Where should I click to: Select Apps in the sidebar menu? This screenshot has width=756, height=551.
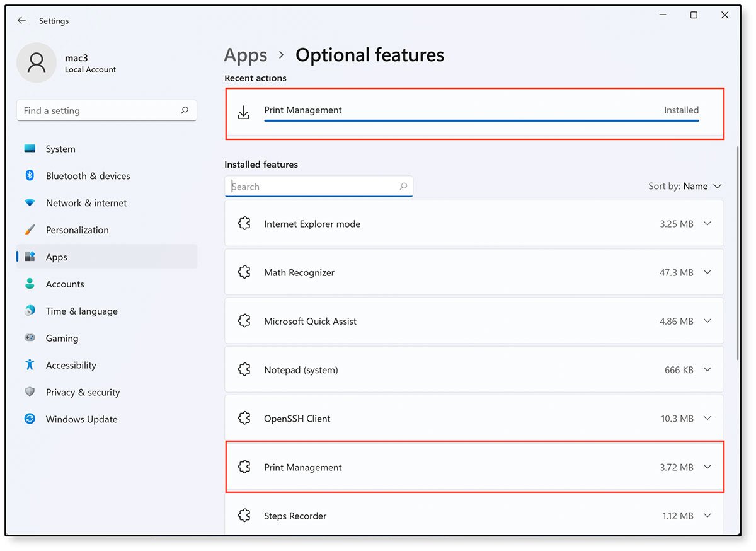(56, 257)
